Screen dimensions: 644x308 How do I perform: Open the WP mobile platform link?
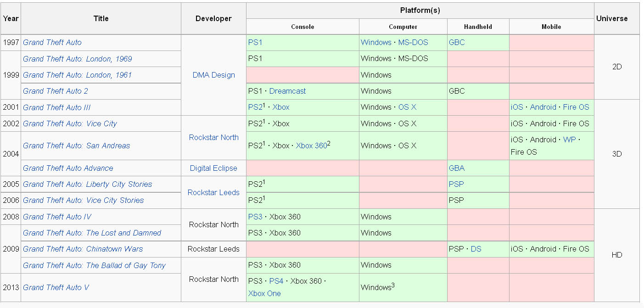click(x=569, y=140)
